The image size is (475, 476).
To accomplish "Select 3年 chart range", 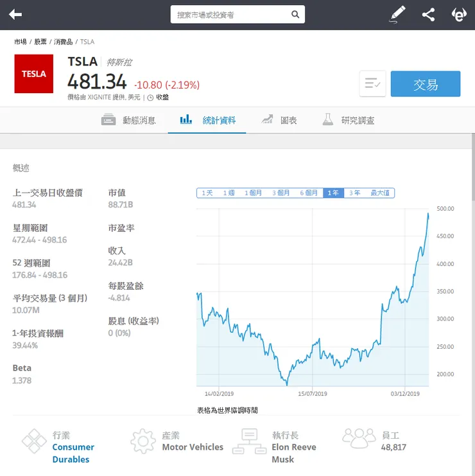I will (x=354, y=193).
